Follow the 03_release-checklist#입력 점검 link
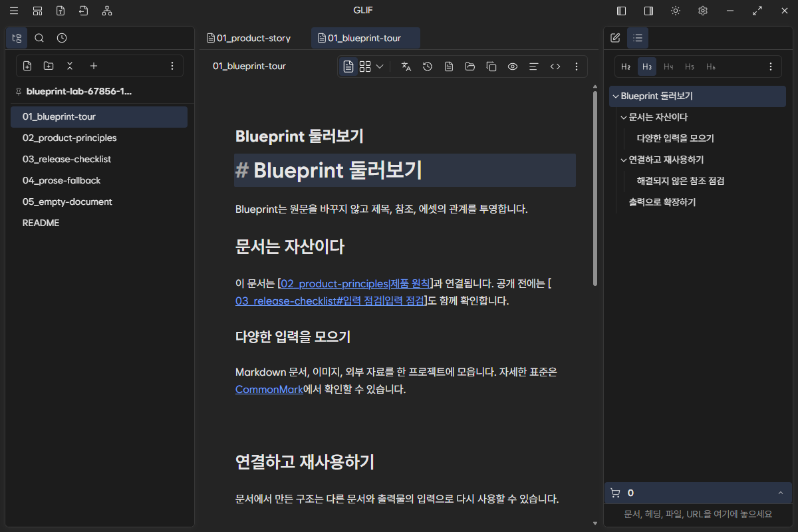This screenshot has width=798, height=532. [x=330, y=301]
